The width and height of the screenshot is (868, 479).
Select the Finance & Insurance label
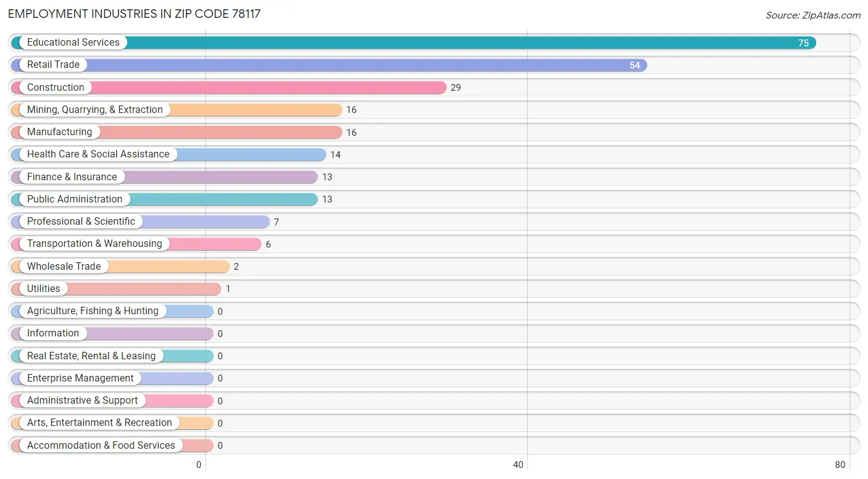point(72,177)
